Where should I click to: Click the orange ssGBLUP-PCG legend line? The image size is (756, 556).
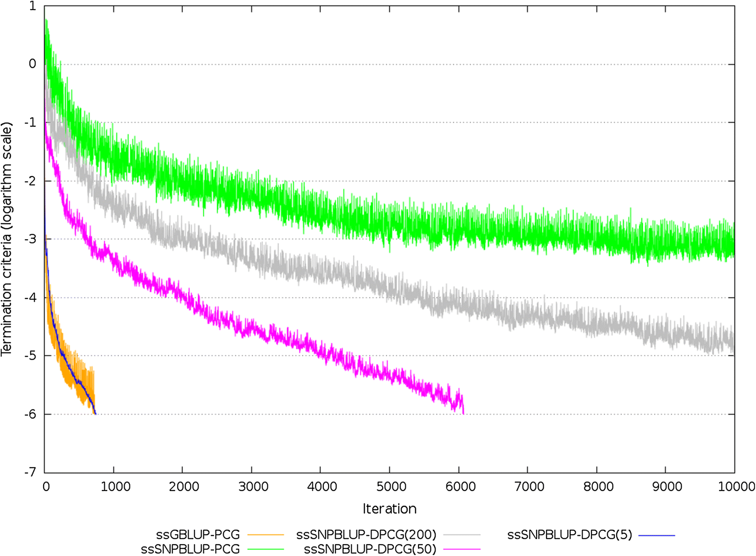265,535
